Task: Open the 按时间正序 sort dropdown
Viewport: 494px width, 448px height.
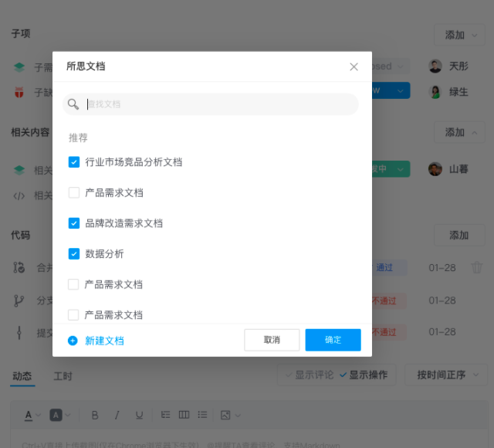Action: coord(445,375)
